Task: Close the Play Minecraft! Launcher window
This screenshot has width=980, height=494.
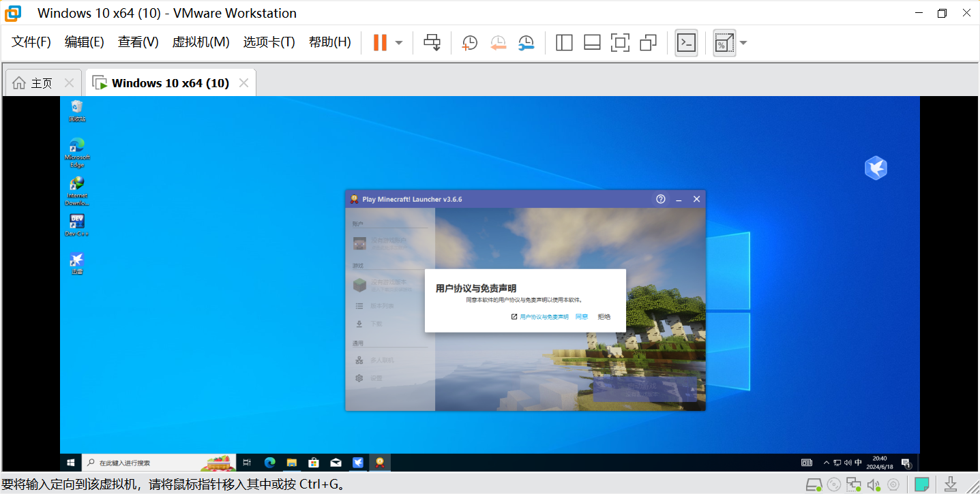Action: click(x=696, y=199)
